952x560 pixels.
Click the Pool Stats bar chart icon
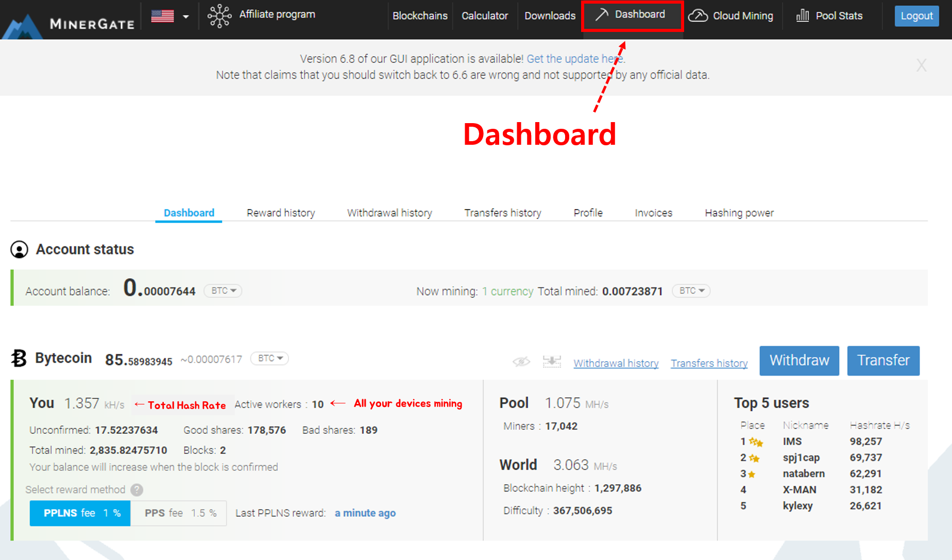[x=802, y=15]
